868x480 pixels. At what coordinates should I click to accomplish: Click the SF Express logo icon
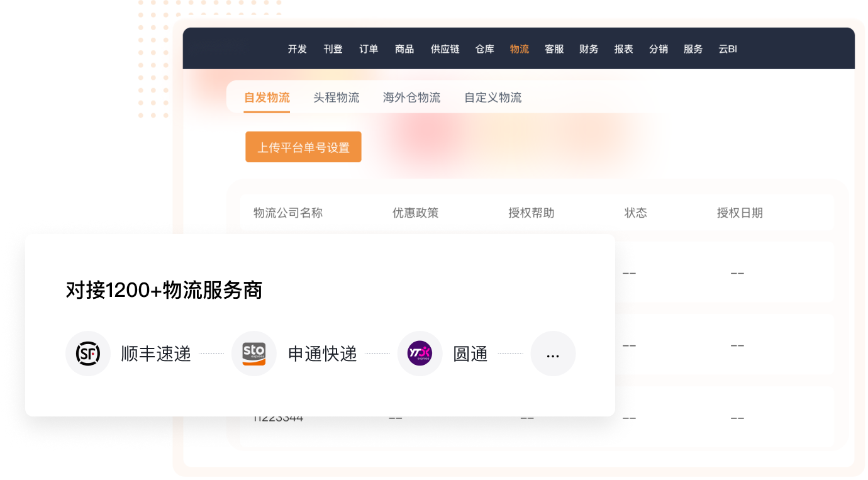click(88, 354)
